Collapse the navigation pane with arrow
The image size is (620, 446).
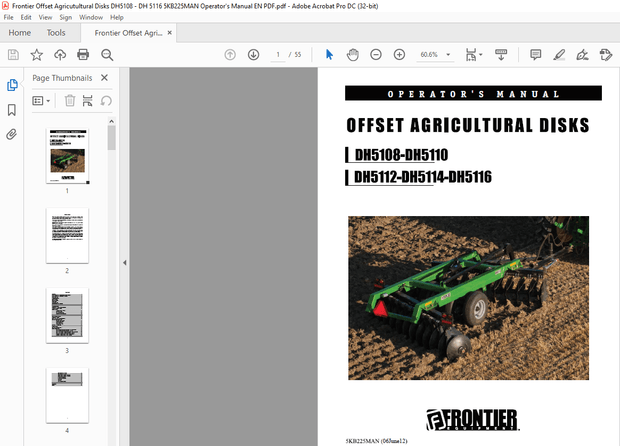(125, 263)
